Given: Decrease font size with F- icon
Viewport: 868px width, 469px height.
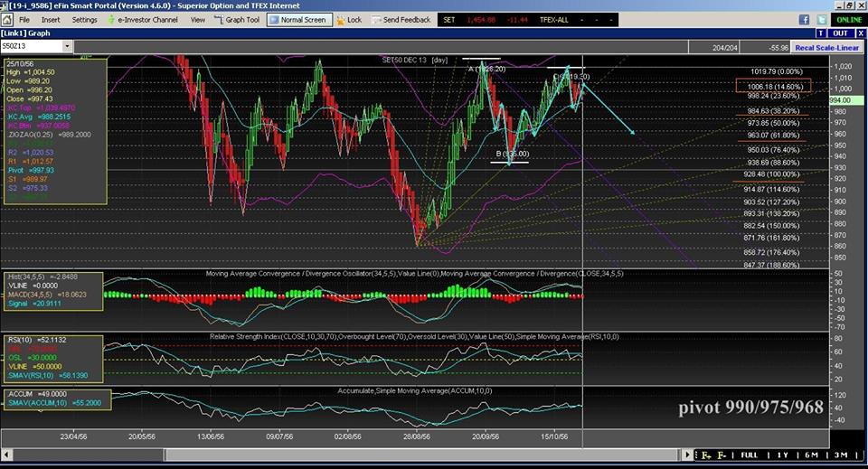Looking at the screenshot, I should tap(722, 455).
